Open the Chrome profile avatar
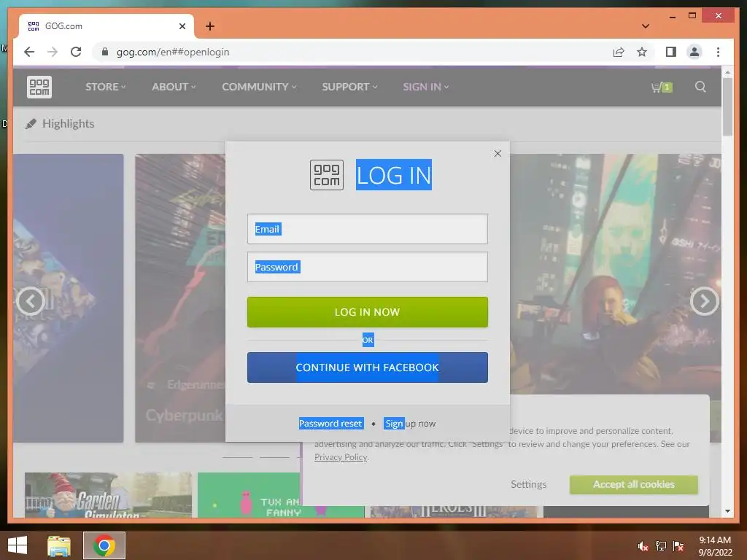The width and height of the screenshot is (747, 560). click(694, 52)
